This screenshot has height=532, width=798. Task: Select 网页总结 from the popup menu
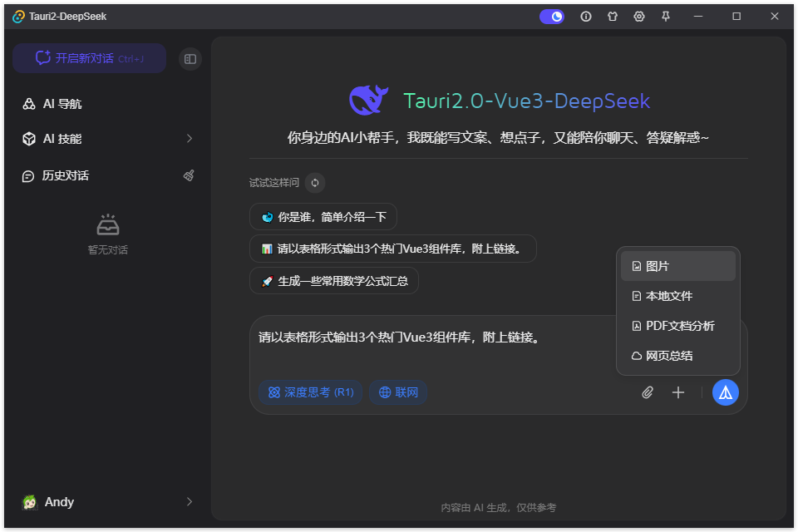678,356
